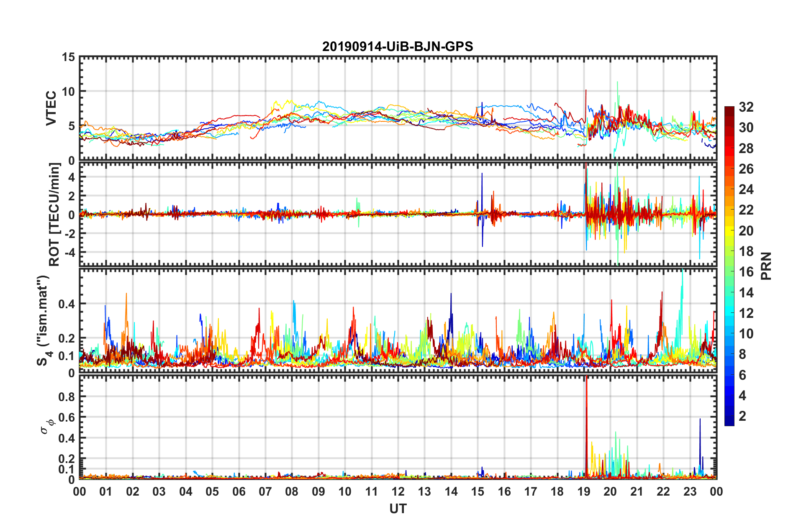This screenshot has width=796, height=532.
Task: Click the dark blue sigma-phi spike after 23 UT
Action: [700, 448]
